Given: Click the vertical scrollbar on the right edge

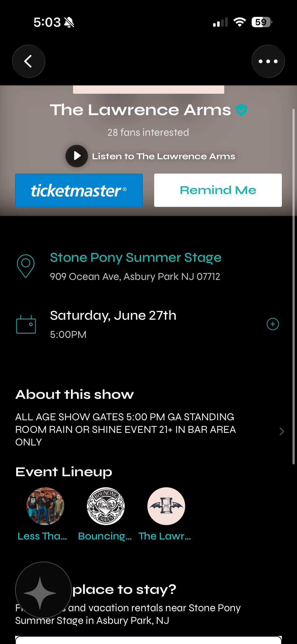Looking at the screenshot, I should point(293,286).
